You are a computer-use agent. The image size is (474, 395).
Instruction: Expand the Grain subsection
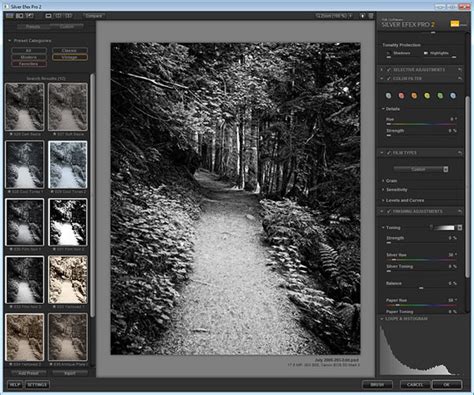coord(383,181)
